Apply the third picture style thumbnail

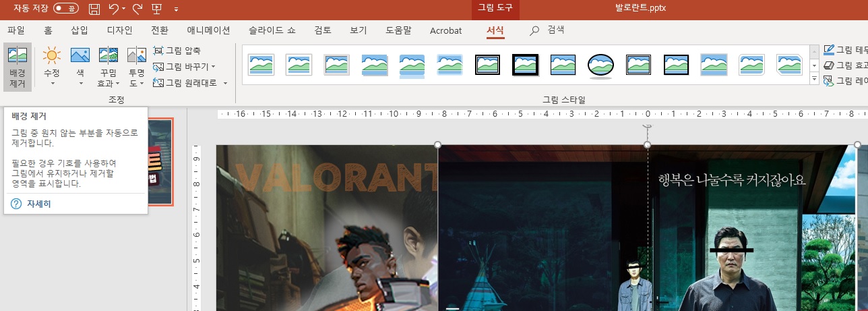coord(336,65)
